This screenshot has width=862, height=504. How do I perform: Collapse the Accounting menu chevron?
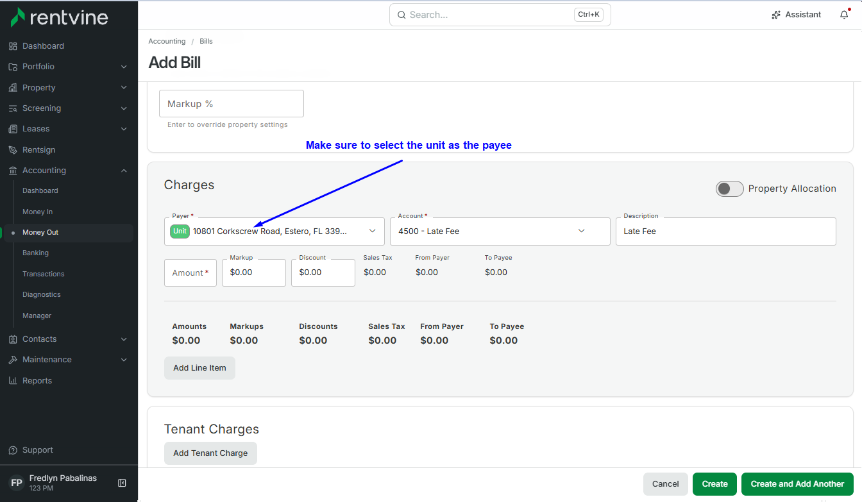pyautogui.click(x=124, y=171)
